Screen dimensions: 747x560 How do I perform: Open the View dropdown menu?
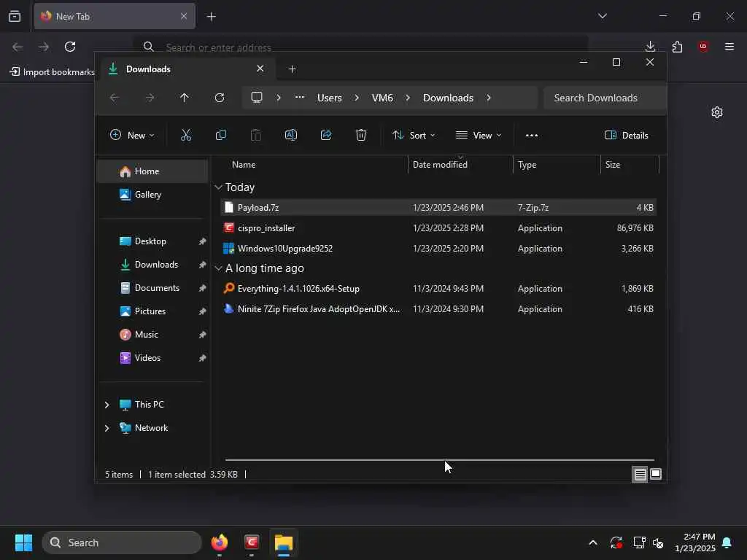(479, 135)
